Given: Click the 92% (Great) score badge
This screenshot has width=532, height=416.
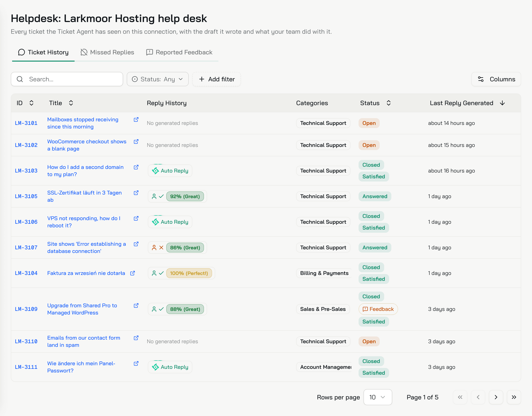Looking at the screenshot, I should [185, 196].
